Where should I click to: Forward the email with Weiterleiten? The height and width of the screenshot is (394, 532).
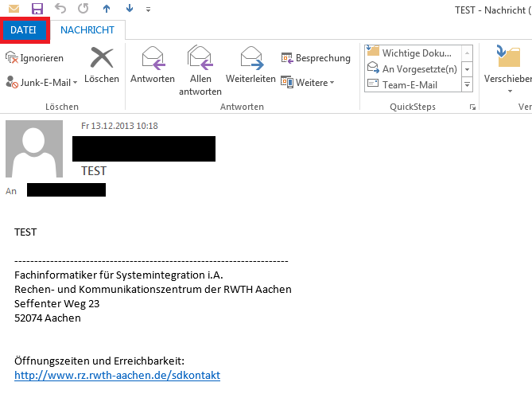250,64
